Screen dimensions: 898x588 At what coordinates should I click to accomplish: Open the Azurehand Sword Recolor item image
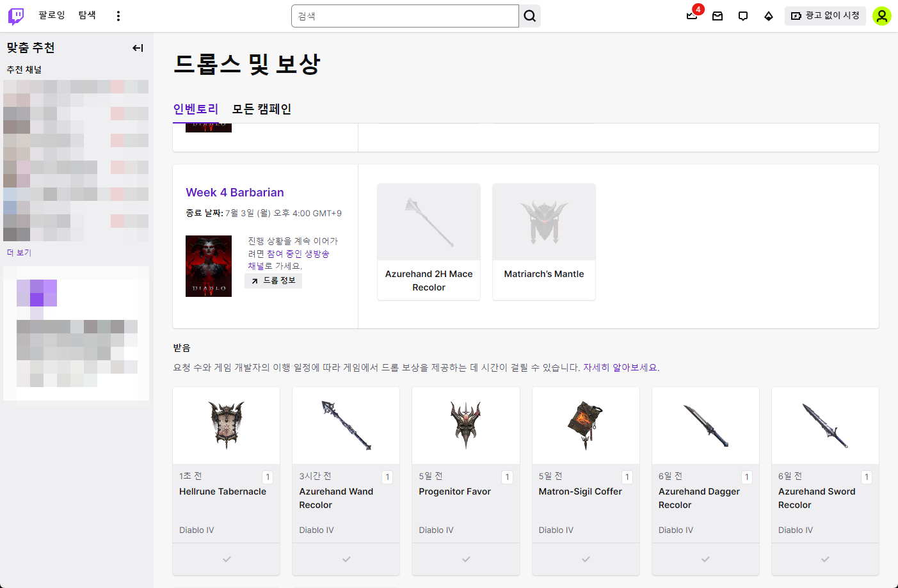pyautogui.click(x=825, y=425)
